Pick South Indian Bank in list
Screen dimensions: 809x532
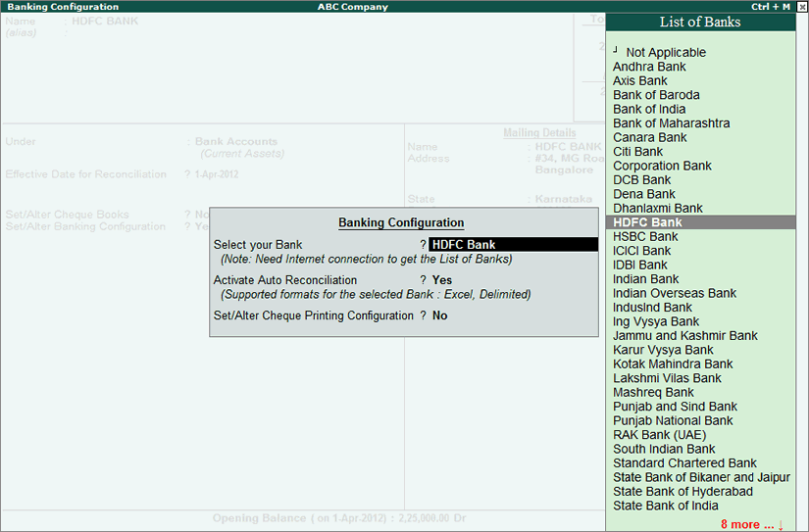664,449
